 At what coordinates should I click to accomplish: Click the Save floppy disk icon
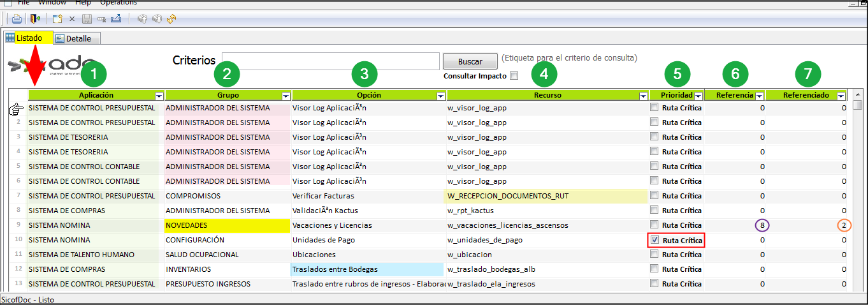point(87,19)
